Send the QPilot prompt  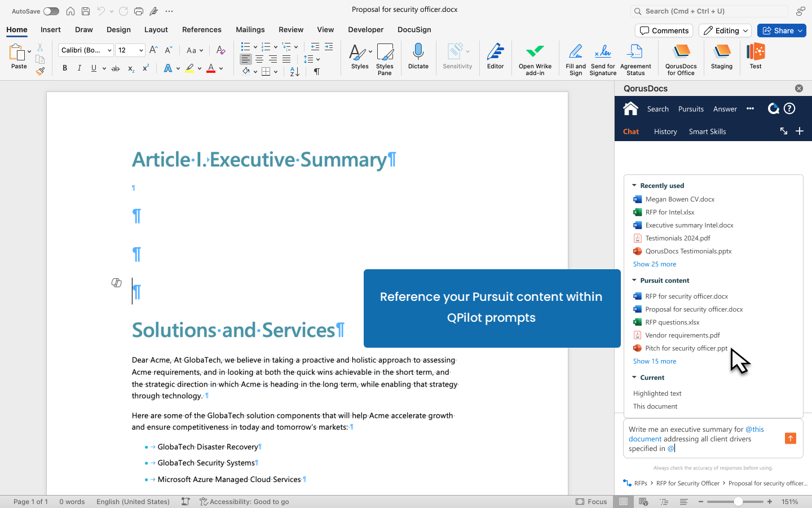[x=791, y=439]
